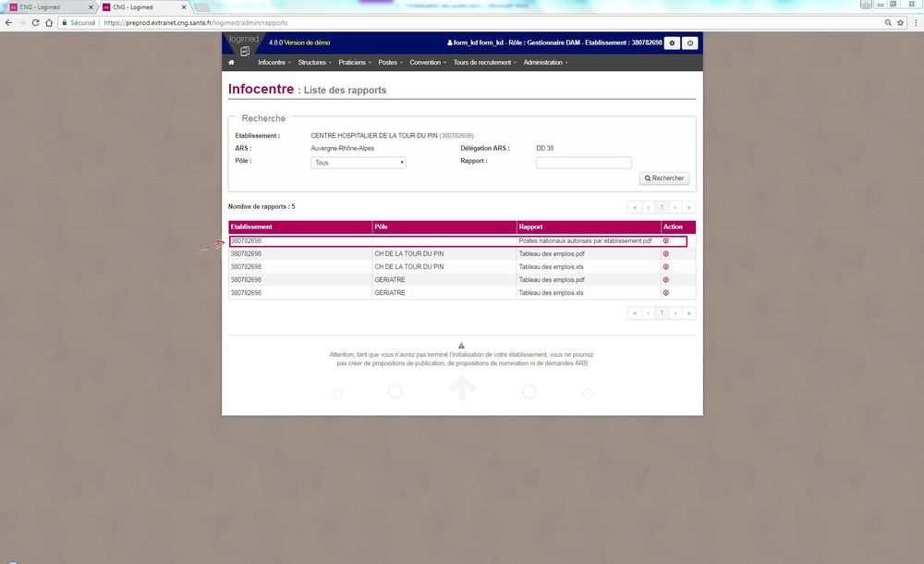This screenshot has width=924, height=564.
Task: Go to previous page in top pagination
Action: (x=649, y=207)
